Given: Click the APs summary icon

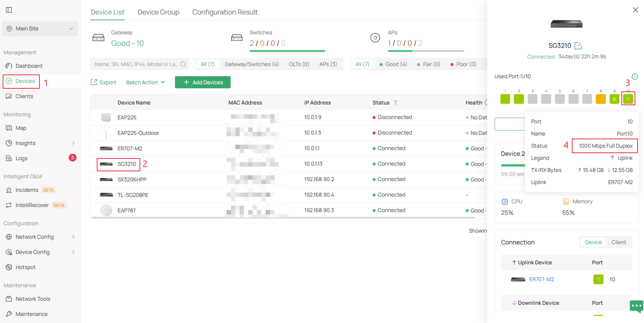Looking at the screenshot, I should 375,38.
